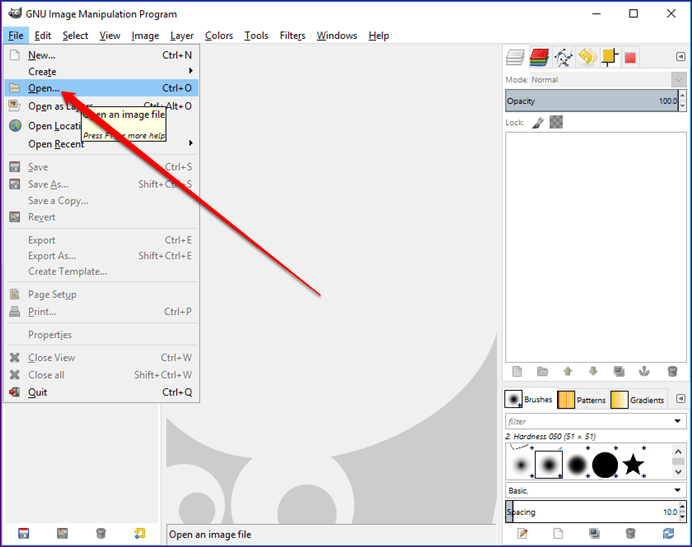The height and width of the screenshot is (547, 692).
Task: Create a new layer group
Action: click(542, 371)
